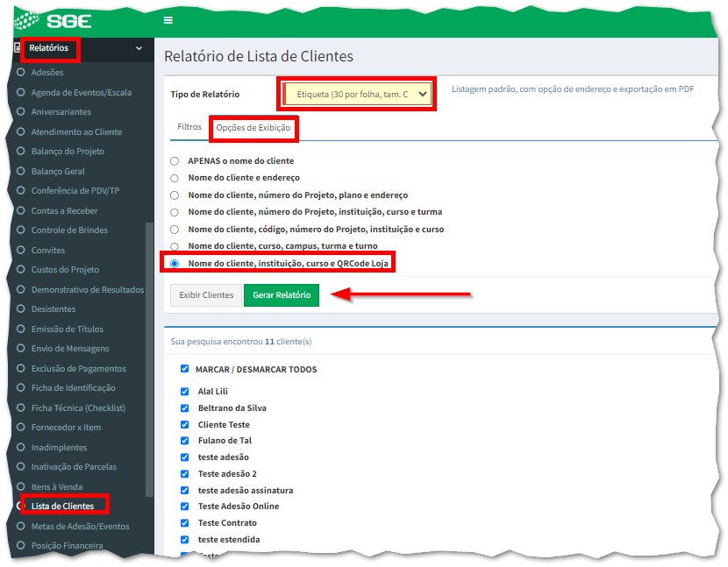Click the Gerar Relatório button

coord(282,295)
